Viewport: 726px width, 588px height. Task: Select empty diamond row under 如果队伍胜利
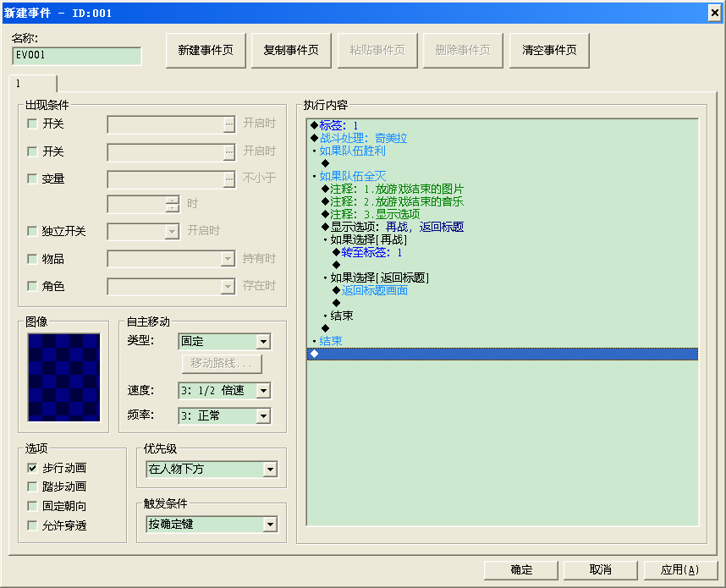326,163
